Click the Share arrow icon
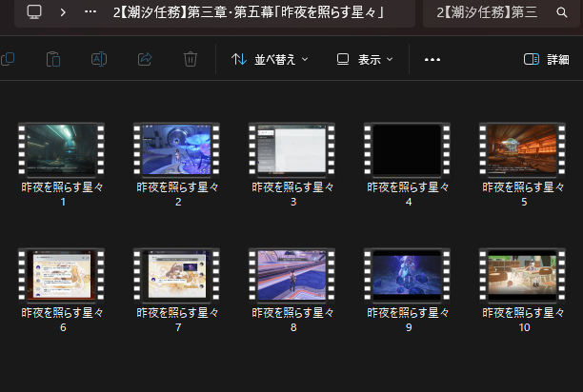The height and width of the screenshot is (392, 583). point(145,59)
